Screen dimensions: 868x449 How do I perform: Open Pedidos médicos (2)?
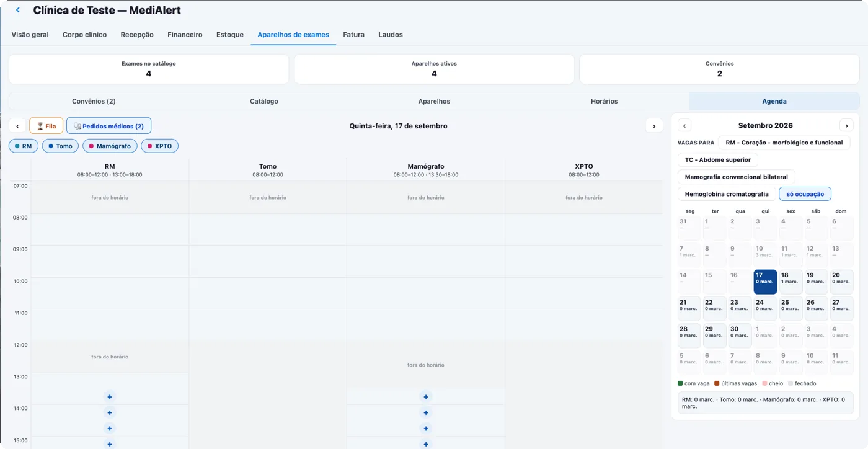coord(108,126)
